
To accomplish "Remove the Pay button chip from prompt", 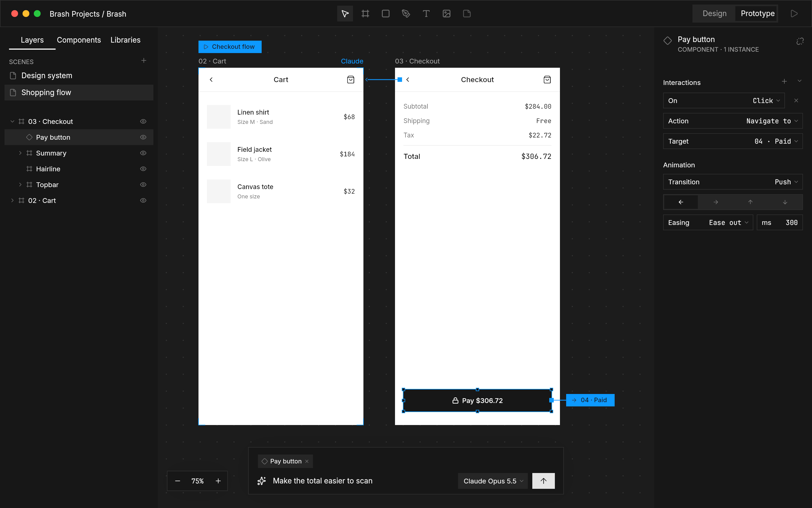I will [307, 461].
